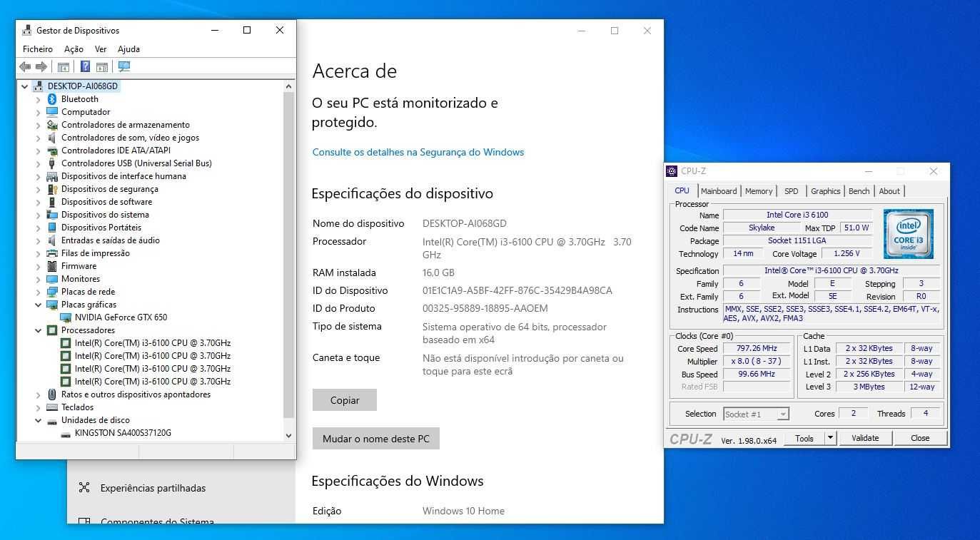Collapse the DESKTOP-AI068GD root node
The image size is (980, 540).
click(25, 86)
